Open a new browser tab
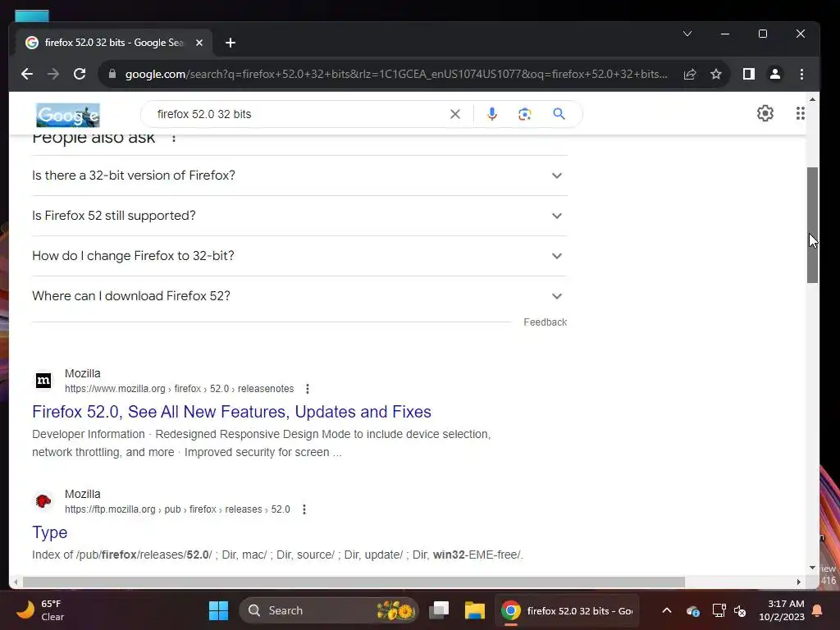Image resolution: width=840 pixels, height=630 pixels. pyautogui.click(x=231, y=43)
